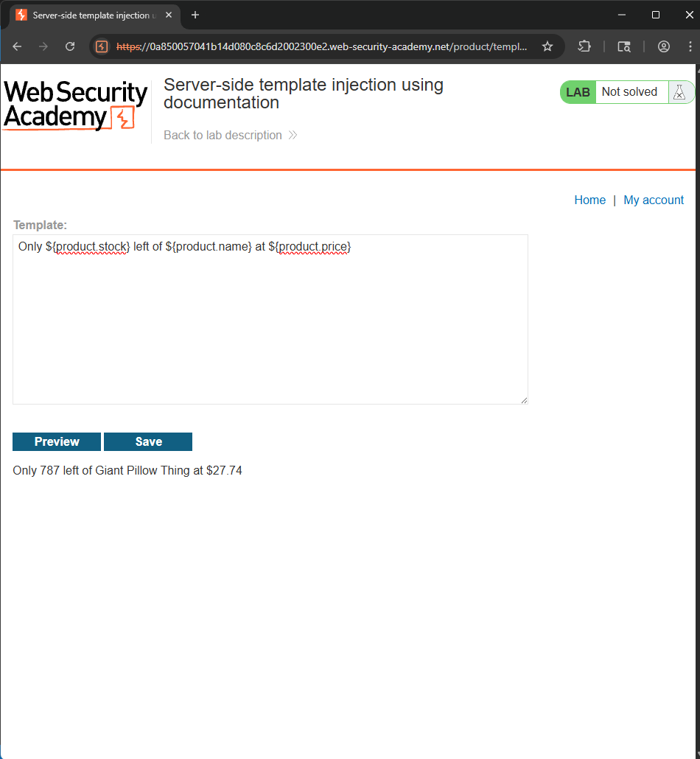Close the Server-side template injection tab
This screenshot has height=759, width=700.
coord(169,15)
